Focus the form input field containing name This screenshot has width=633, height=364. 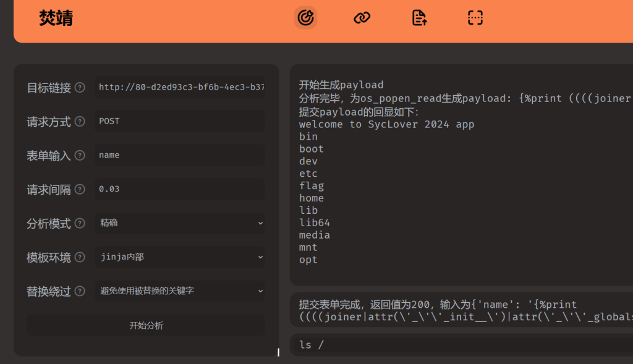[180, 155]
